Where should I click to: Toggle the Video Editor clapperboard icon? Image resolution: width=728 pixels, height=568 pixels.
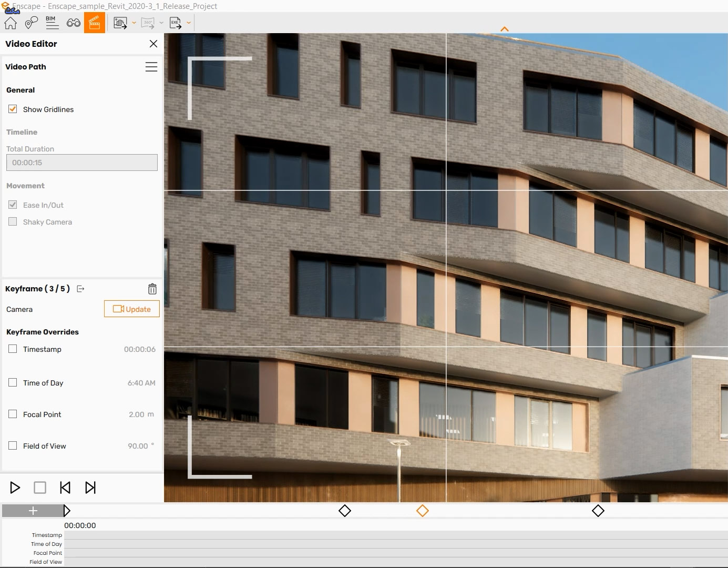(x=95, y=23)
